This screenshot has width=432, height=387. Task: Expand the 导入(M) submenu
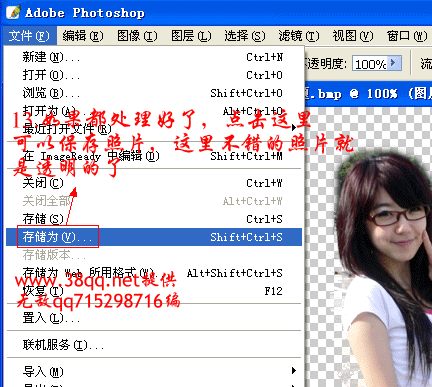[x=154, y=371]
